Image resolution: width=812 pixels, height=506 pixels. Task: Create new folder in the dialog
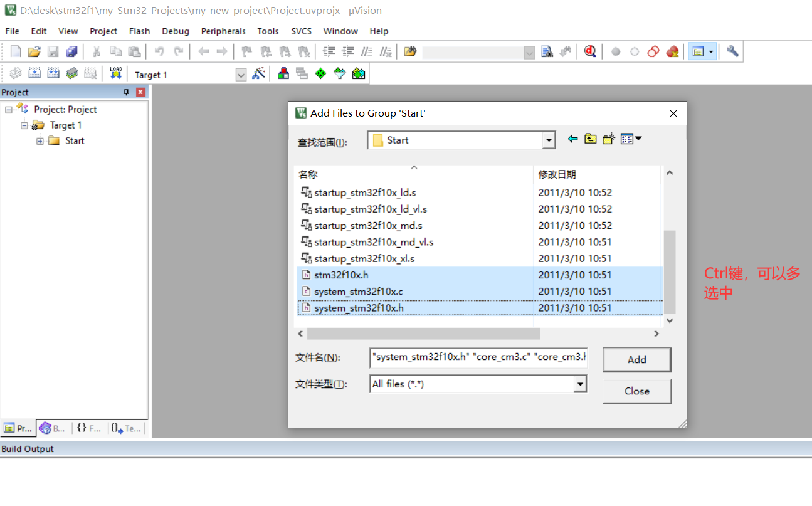pos(608,139)
